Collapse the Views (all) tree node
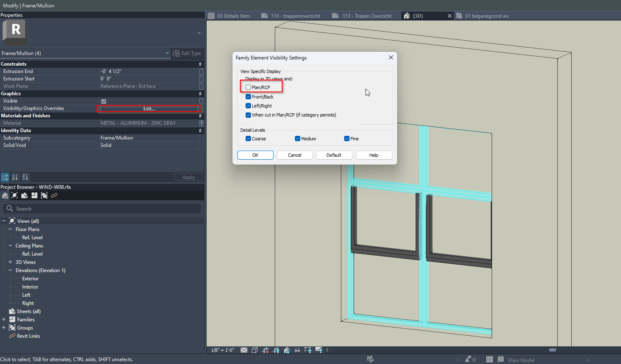This screenshot has height=364, width=621. [x=4, y=221]
